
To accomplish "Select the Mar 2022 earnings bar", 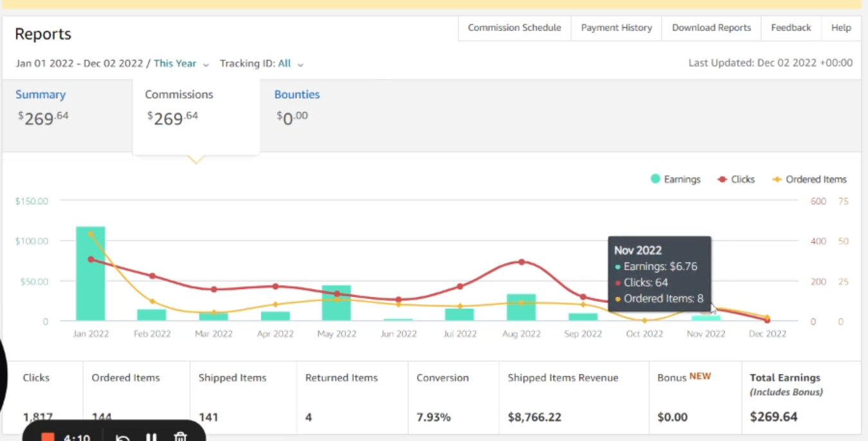I will tap(213, 316).
